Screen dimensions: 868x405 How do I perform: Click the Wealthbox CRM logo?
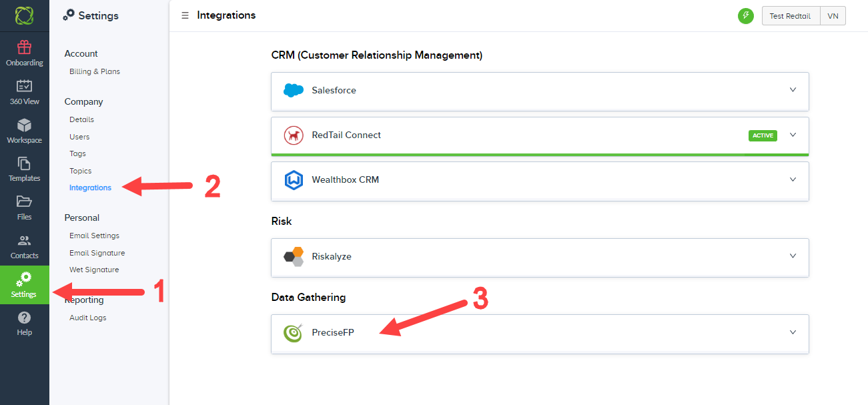pyautogui.click(x=294, y=180)
